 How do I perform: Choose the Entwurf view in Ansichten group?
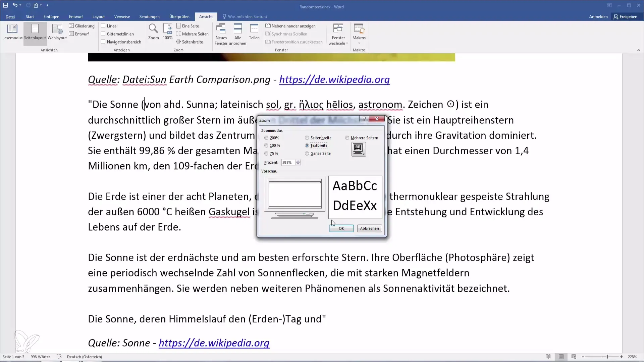79,34
